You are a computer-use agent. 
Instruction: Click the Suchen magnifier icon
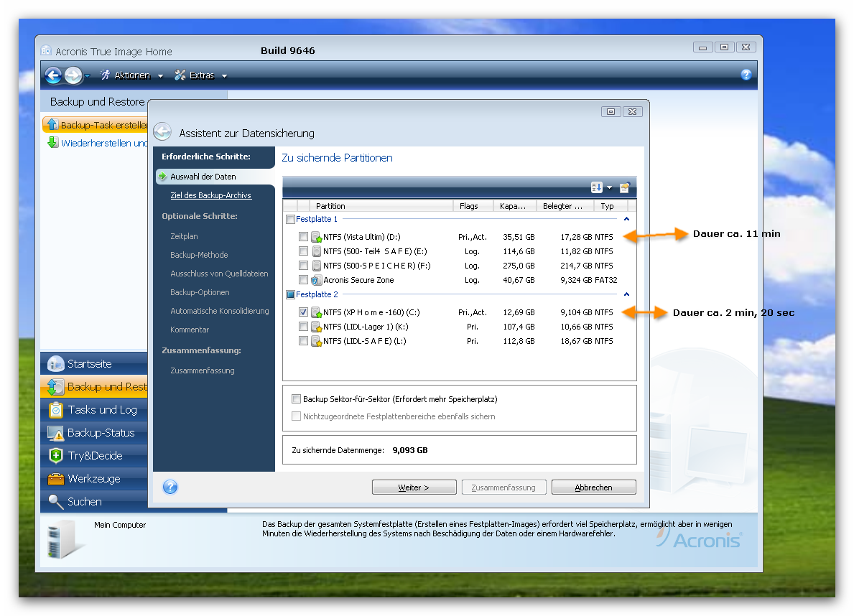click(x=55, y=502)
